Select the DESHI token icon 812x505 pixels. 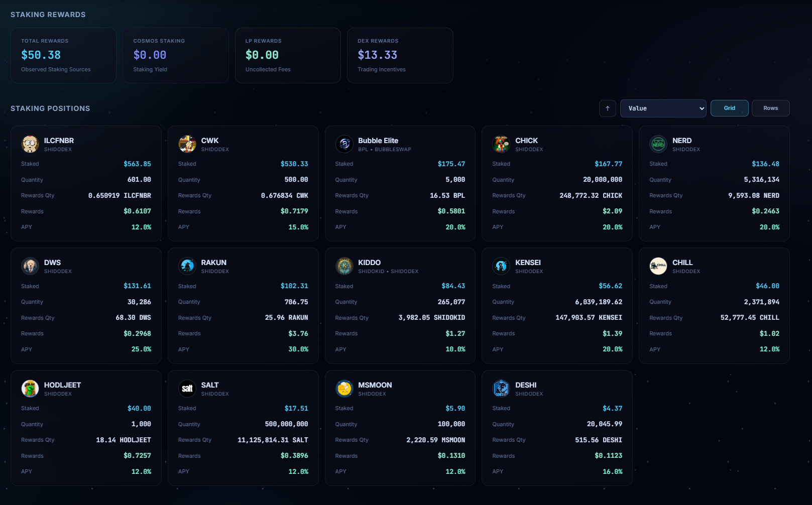click(x=501, y=388)
